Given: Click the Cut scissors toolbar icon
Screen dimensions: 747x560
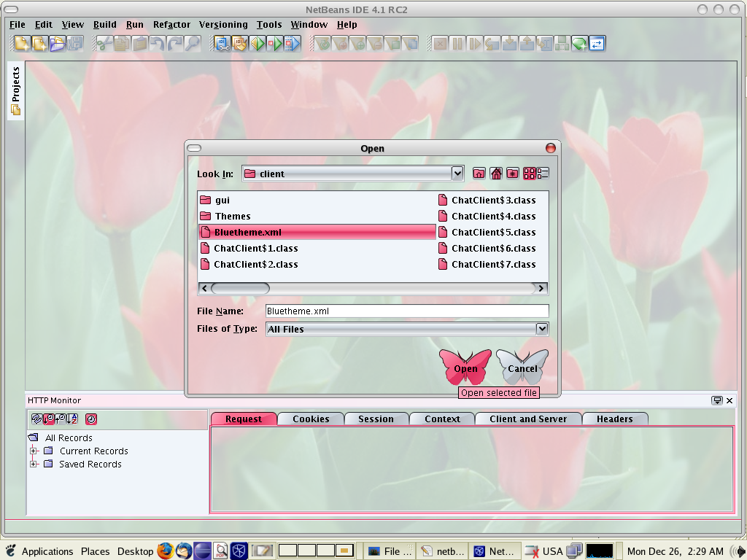Looking at the screenshot, I should (104, 44).
